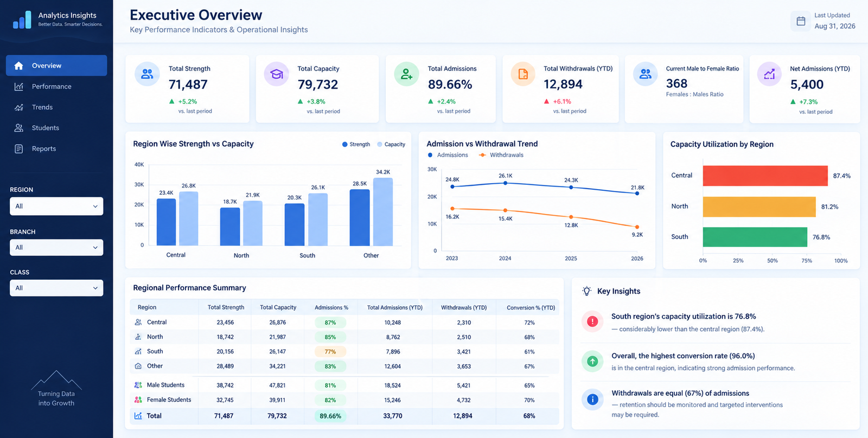Click the Male Students row icon
868x438 pixels.
pyautogui.click(x=138, y=385)
